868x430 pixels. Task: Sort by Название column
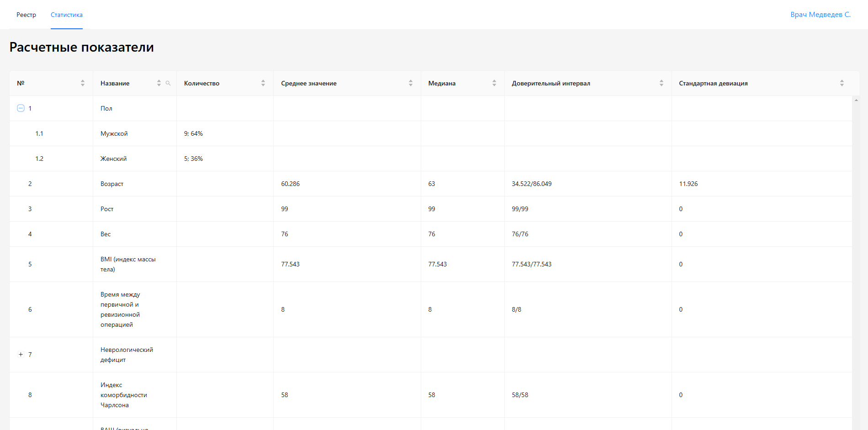(159, 83)
